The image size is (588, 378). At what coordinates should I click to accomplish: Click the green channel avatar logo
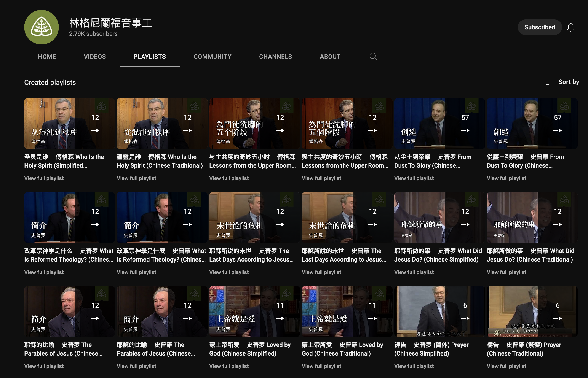tap(41, 27)
